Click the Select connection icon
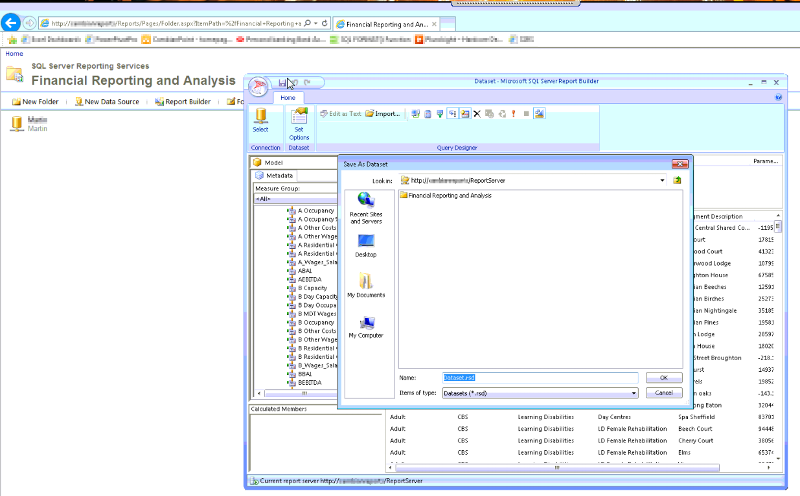The height and width of the screenshot is (496, 800). point(261,120)
